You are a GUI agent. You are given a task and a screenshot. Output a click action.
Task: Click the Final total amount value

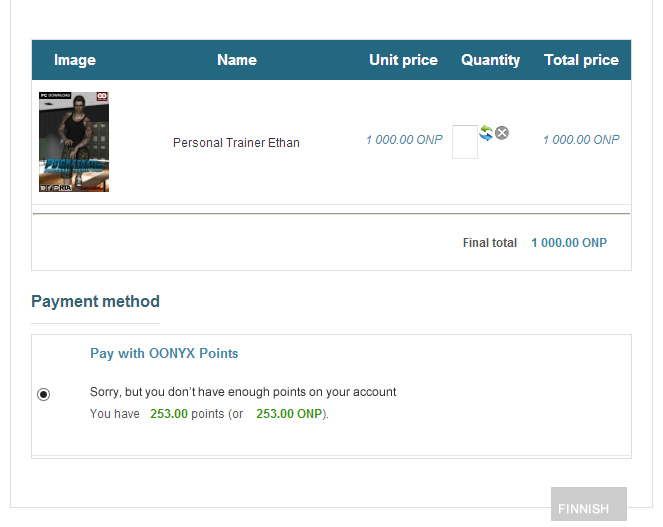pos(569,243)
